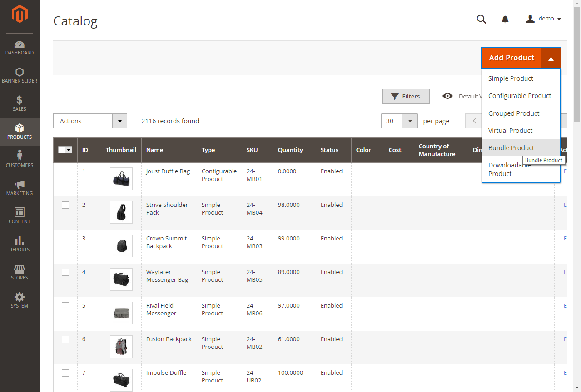This screenshot has height=392, width=581.
Task: Open the Content layout icon
Action: click(x=20, y=212)
